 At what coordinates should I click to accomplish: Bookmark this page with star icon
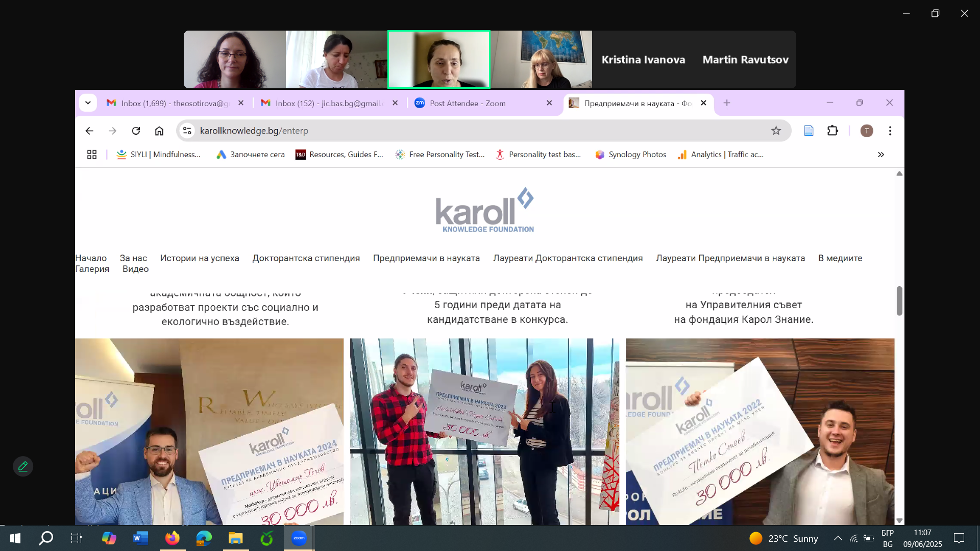point(776,131)
